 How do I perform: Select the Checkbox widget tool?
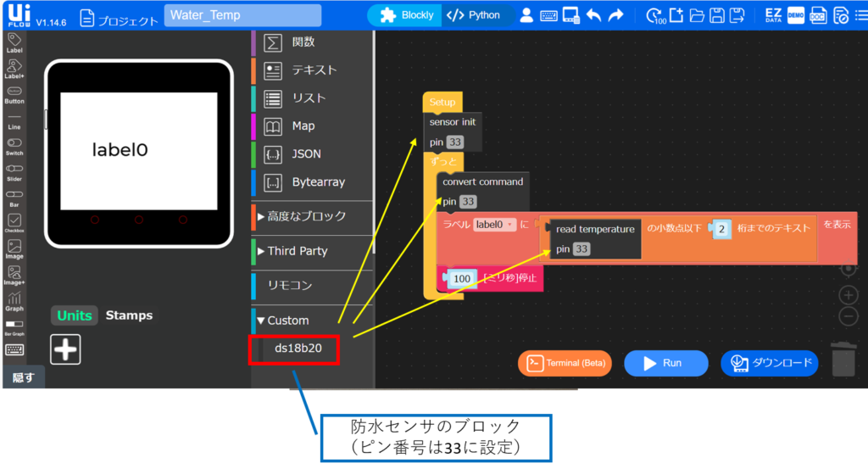point(14,223)
